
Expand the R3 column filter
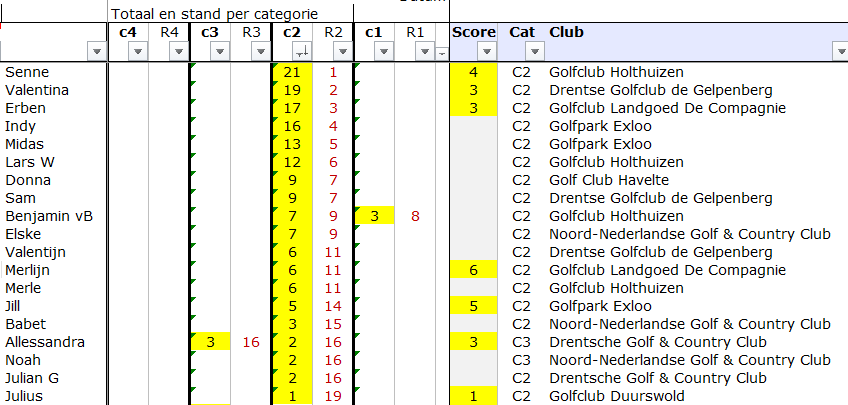tap(262, 52)
